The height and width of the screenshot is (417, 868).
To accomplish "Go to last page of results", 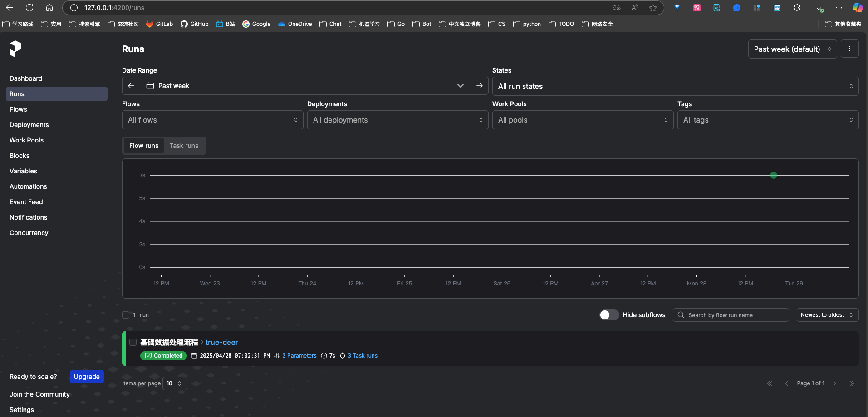I will pyautogui.click(x=852, y=383).
